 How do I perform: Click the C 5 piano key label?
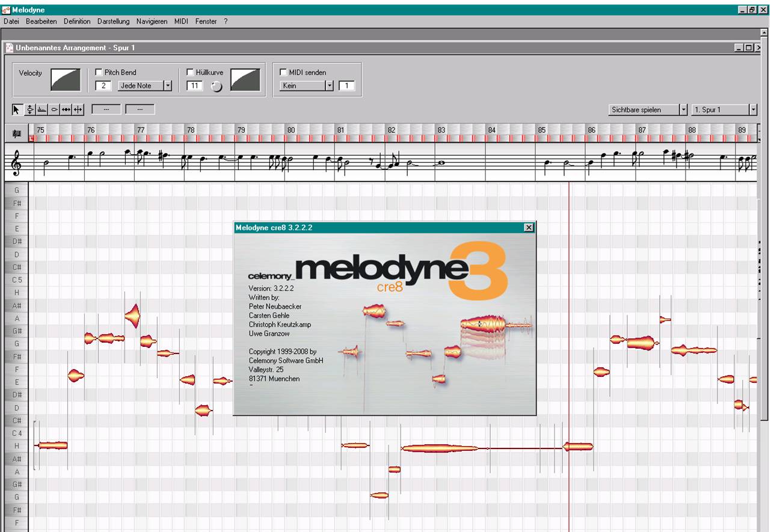(x=17, y=280)
